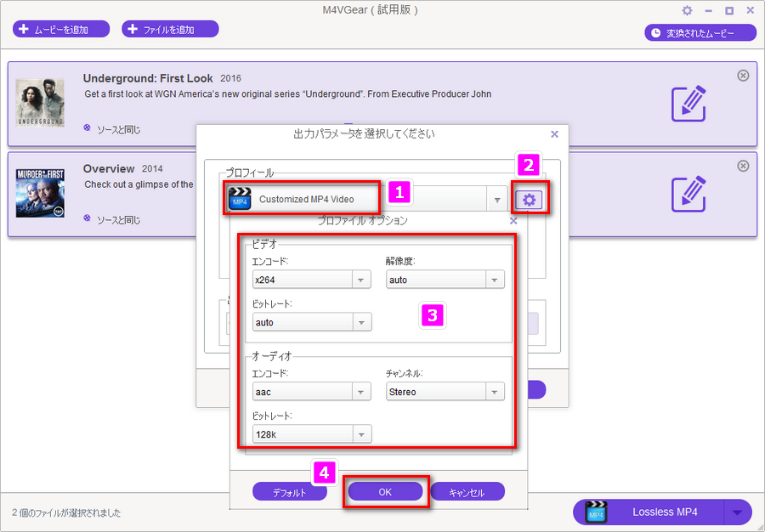The width and height of the screenshot is (765, 532).
Task: Confirm profile options with OK
Action: pos(385,492)
